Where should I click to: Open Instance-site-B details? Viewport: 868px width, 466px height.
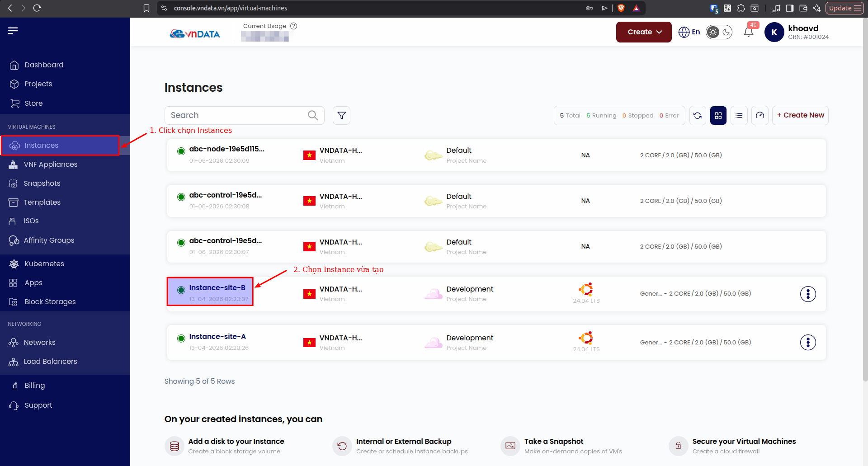pos(217,288)
